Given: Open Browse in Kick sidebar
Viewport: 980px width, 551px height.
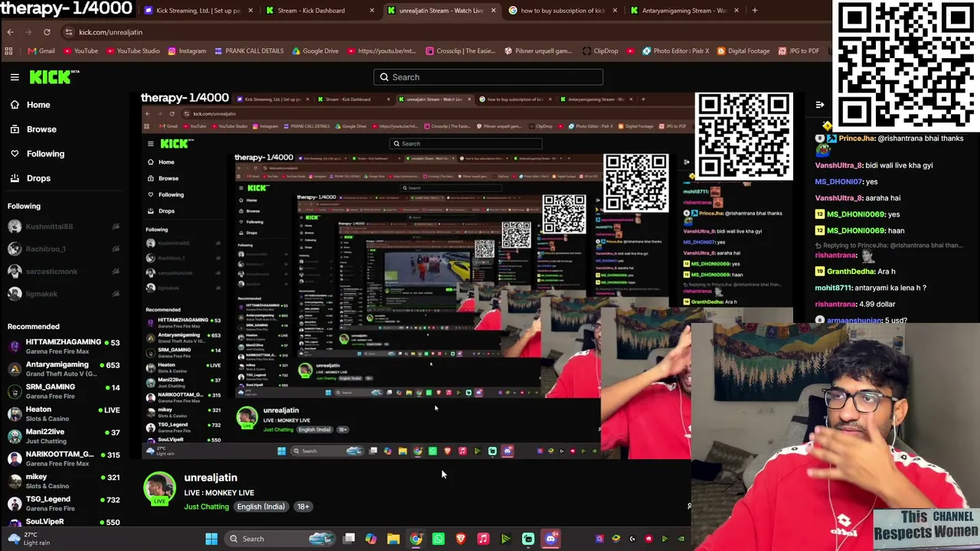Looking at the screenshot, I should pyautogui.click(x=34, y=129).
